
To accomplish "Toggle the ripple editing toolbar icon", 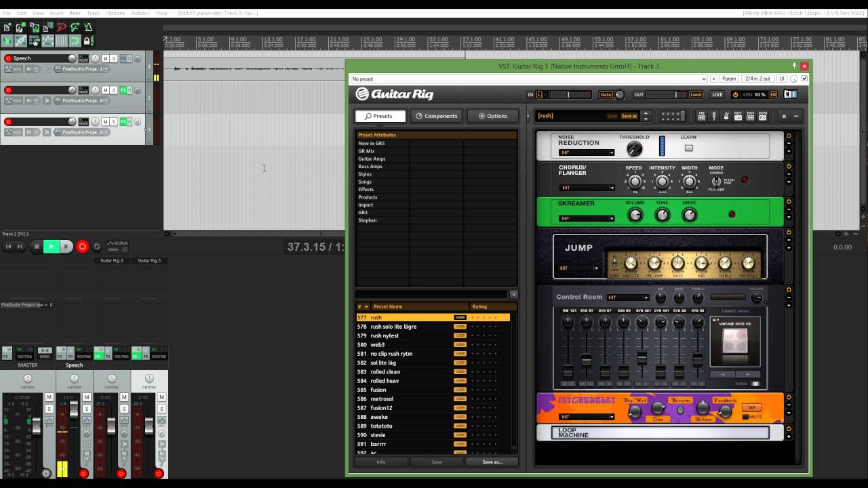I will click(x=35, y=41).
